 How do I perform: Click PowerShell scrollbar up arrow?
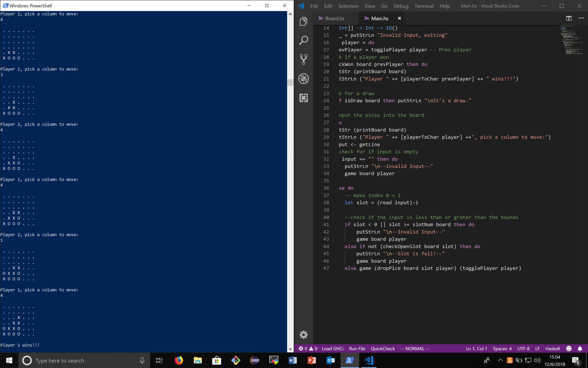click(x=290, y=14)
